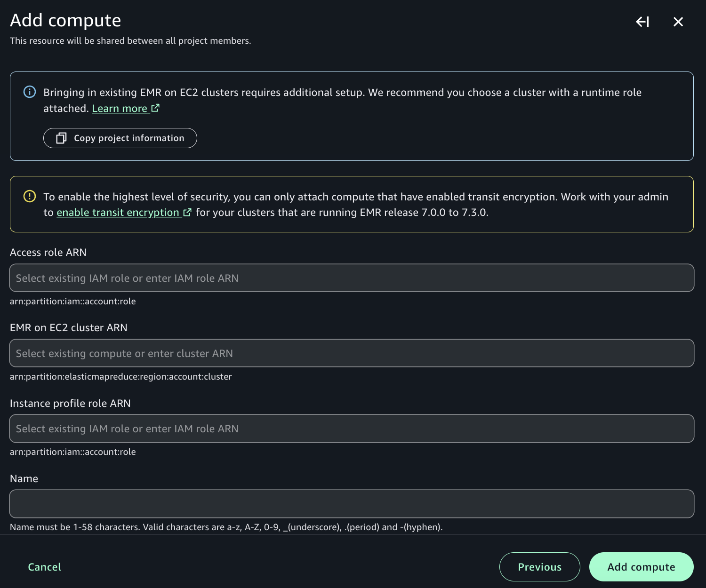Click the Add compute heading text
The height and width of the screenshot is (588, 706).
[x=65, y=21]
